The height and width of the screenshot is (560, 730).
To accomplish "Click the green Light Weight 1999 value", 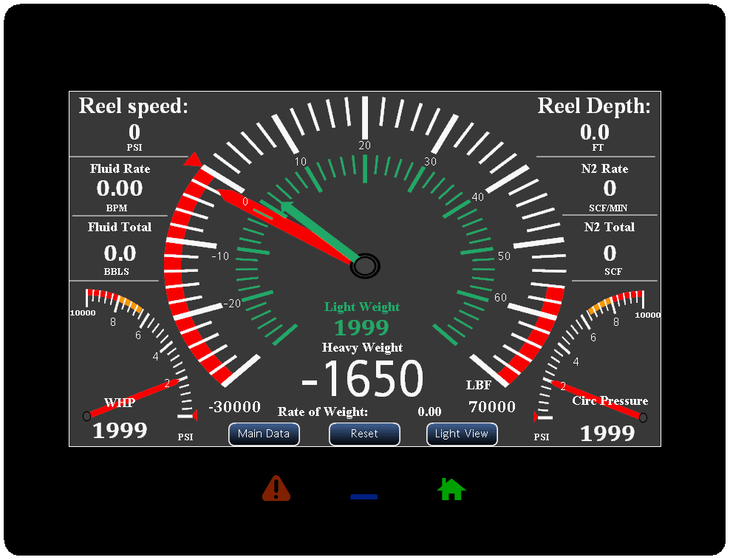I will 362,327.
